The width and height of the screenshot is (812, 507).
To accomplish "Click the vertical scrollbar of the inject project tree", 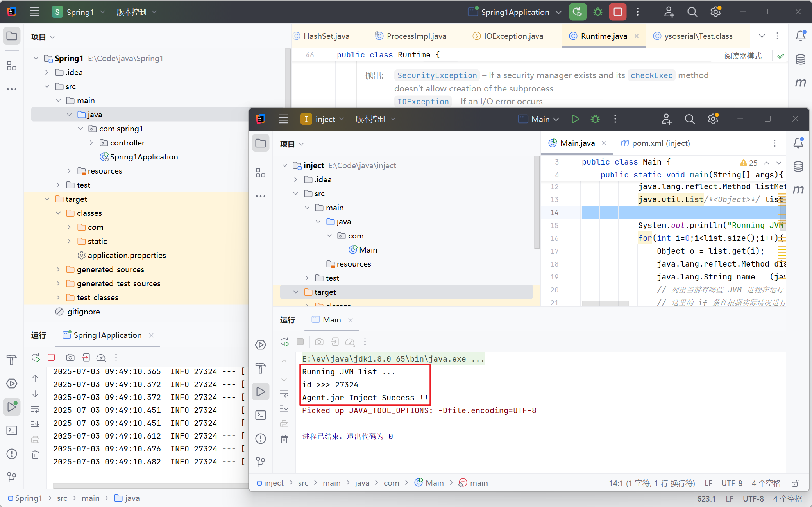I will click(537, 202).
